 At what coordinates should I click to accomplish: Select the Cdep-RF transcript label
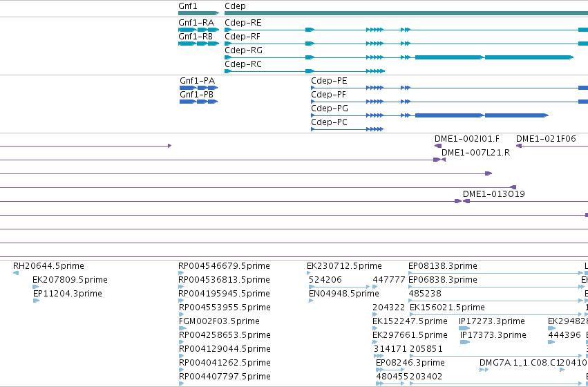pos(243,37)
